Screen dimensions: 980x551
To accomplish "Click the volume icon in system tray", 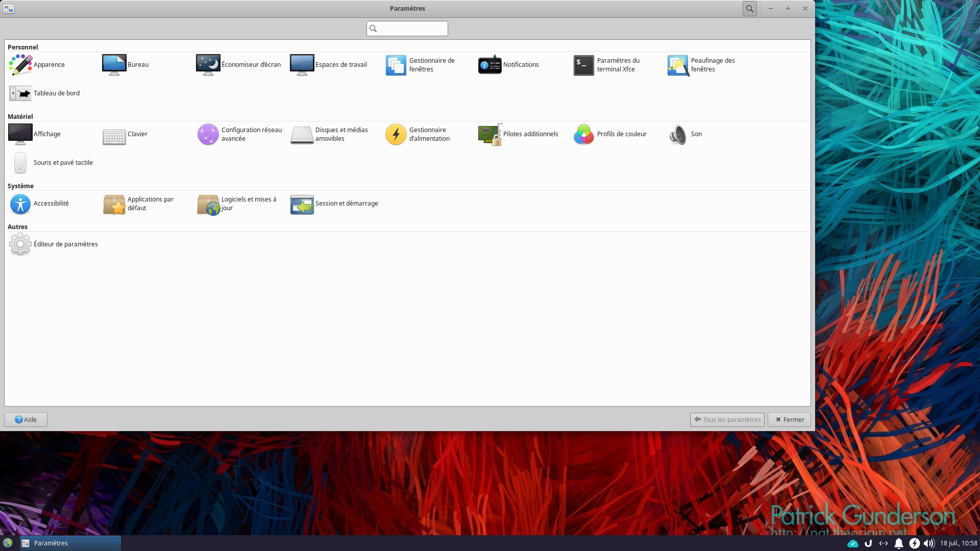I will (x=929, y=543).
